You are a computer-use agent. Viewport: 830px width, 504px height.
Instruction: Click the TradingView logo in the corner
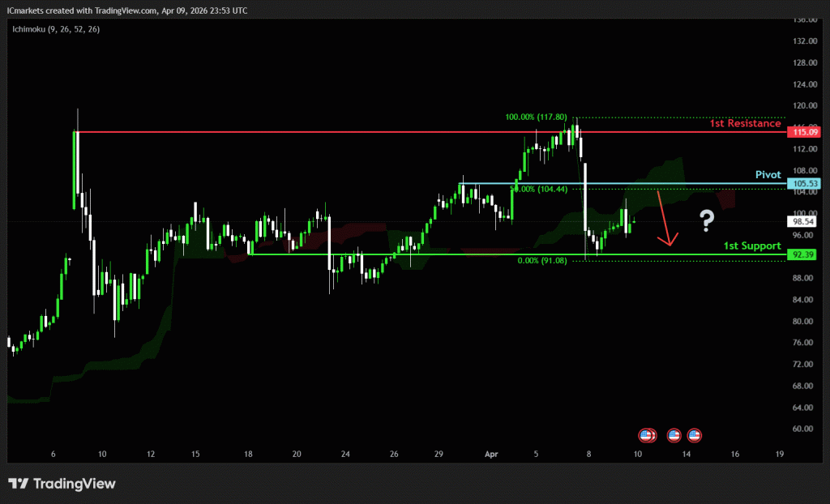pyautogui.click(x=62, y=484)
